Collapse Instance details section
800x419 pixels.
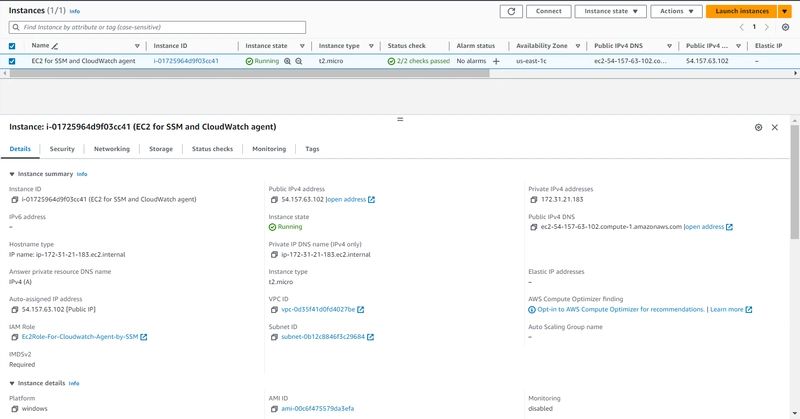pos(12,383)
